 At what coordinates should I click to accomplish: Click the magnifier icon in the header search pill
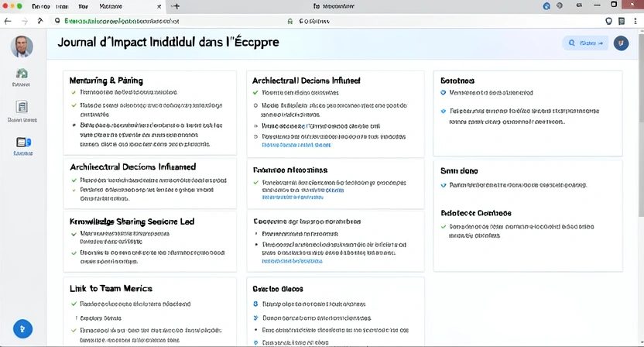click(571, 43)
